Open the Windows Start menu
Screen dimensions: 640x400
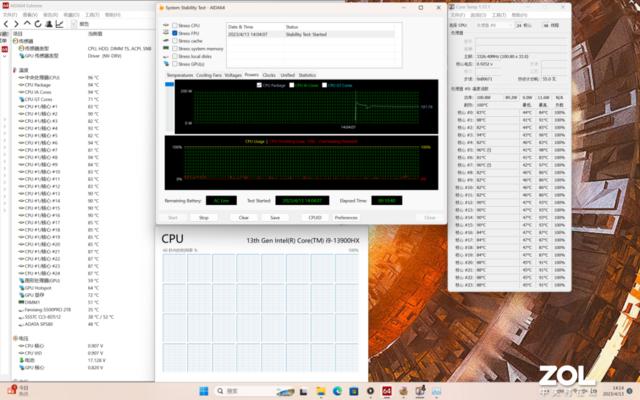[x=203, y=391]
